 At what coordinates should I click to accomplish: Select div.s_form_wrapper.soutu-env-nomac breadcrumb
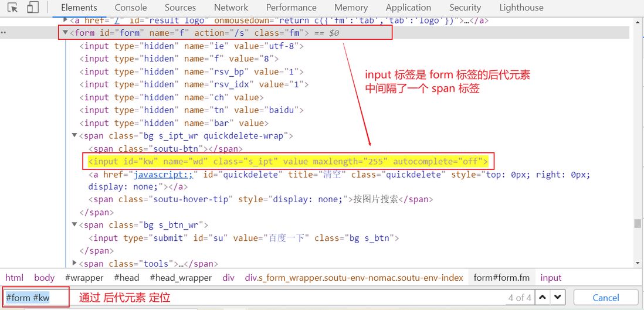[354, 278]
